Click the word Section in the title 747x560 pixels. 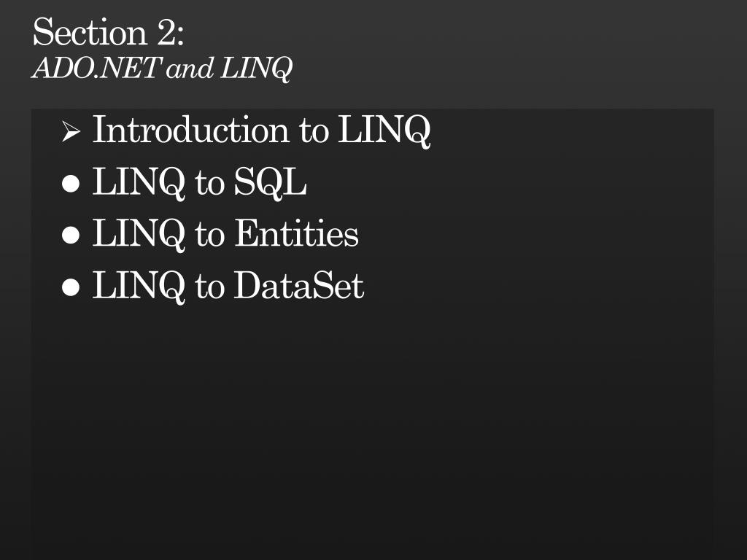pos(90,32)
